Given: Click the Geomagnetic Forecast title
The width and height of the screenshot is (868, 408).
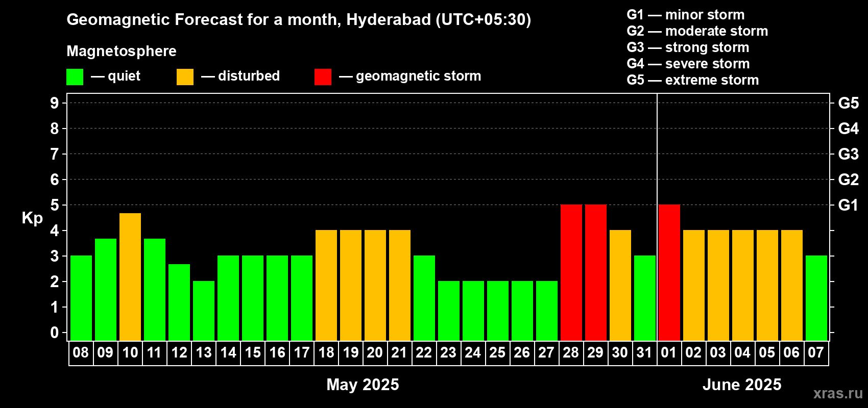Looking at the screenshot, I should point(299,20).
